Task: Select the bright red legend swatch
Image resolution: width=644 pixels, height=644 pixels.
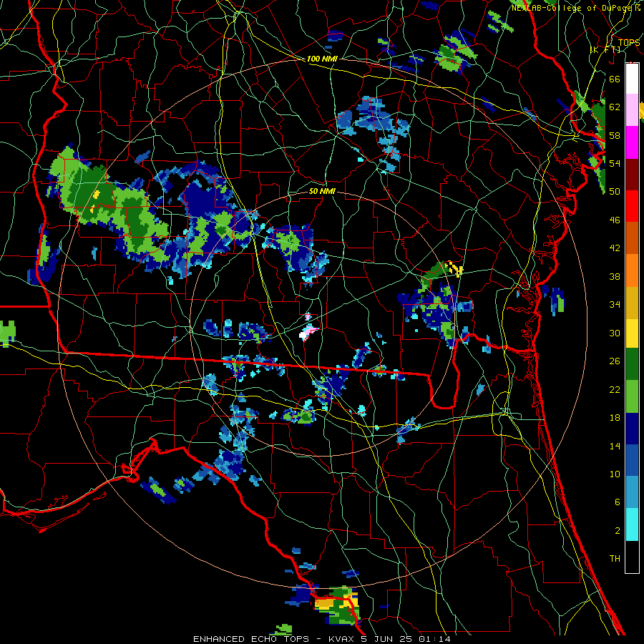Action: 632,206
